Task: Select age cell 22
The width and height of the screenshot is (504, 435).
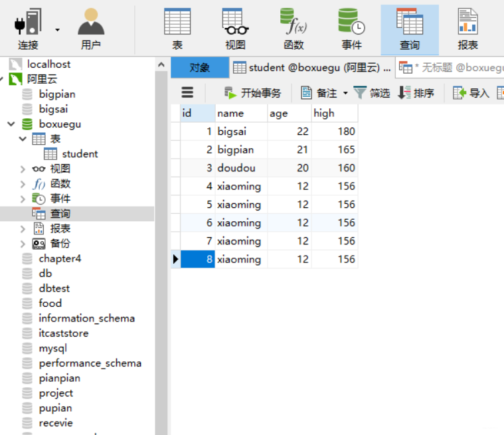Action: 290,131
